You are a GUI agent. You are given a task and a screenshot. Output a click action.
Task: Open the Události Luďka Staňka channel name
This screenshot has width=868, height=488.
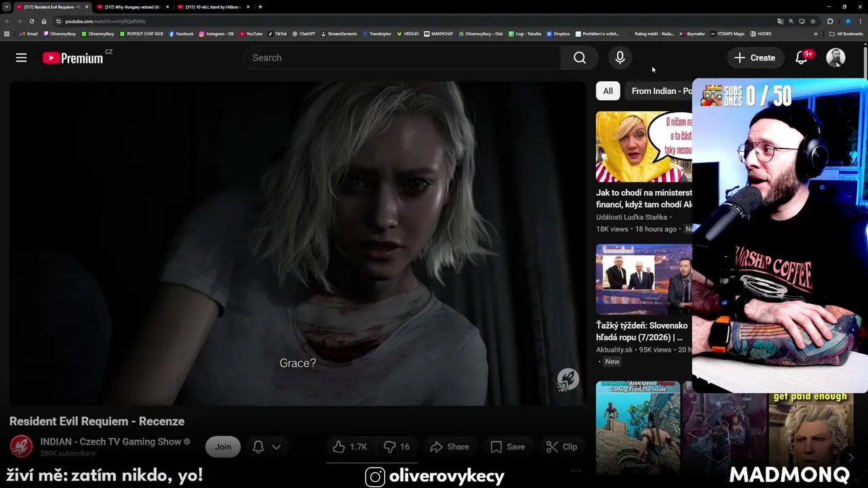[632, 217]
